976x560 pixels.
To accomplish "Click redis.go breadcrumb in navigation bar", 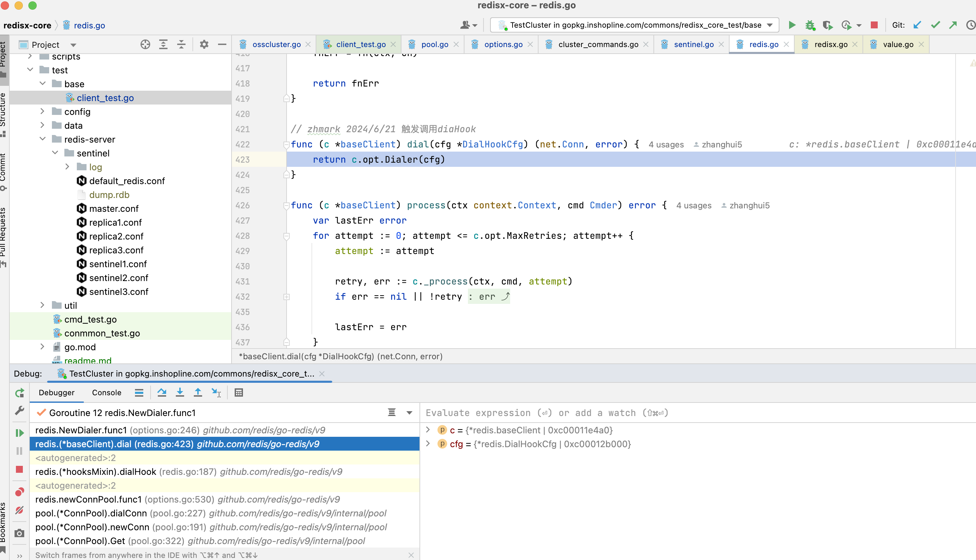I will pyautogui.click(x=89, y=25).
